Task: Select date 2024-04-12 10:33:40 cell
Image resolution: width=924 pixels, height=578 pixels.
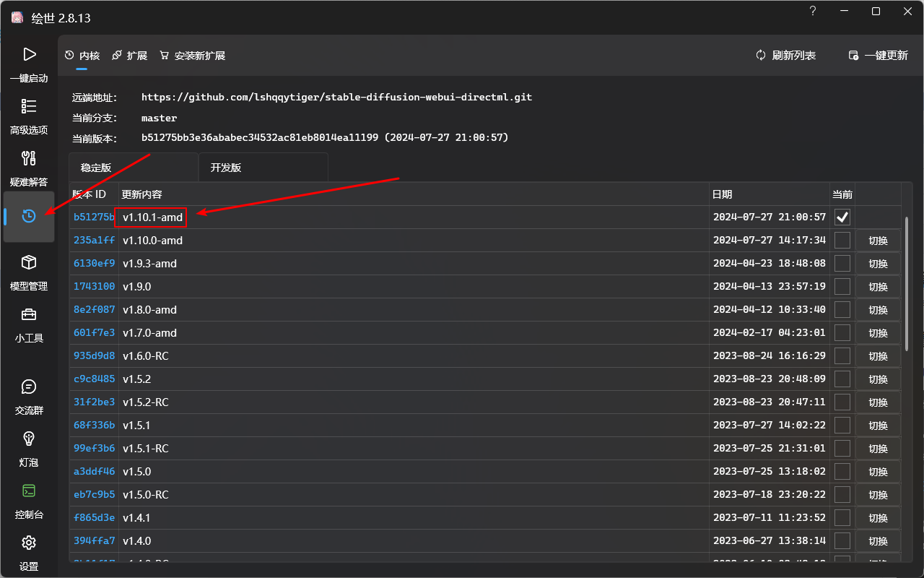Action: [x=770, y=309]
